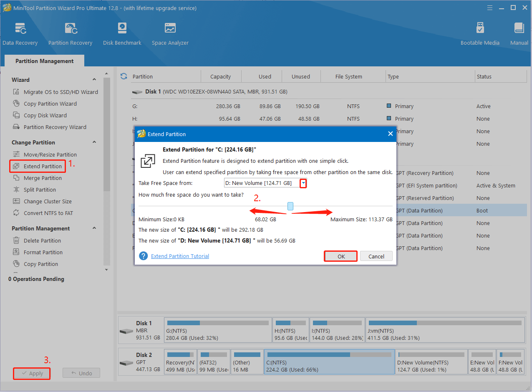Sort by the File System column header
The height and width of the screenshot is (392, 532).
tap(353, 76)
